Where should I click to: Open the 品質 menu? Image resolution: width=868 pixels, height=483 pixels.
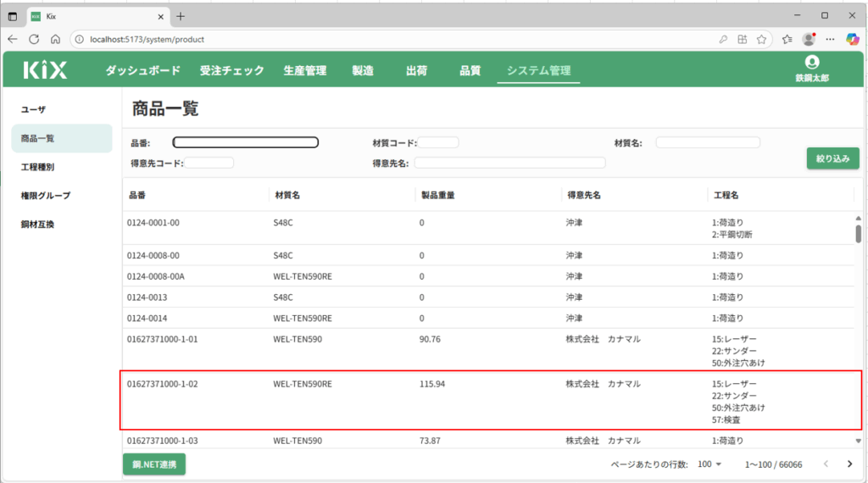pos(470,71)
